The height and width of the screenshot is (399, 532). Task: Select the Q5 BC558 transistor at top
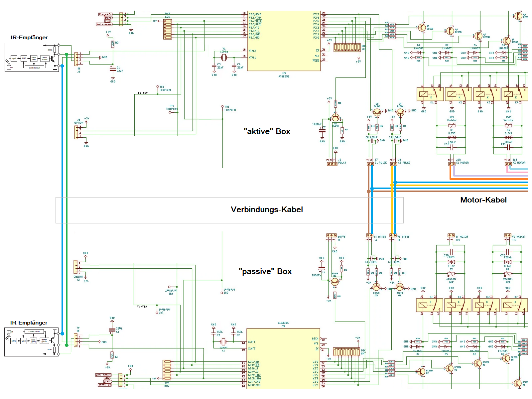point(422,27)
